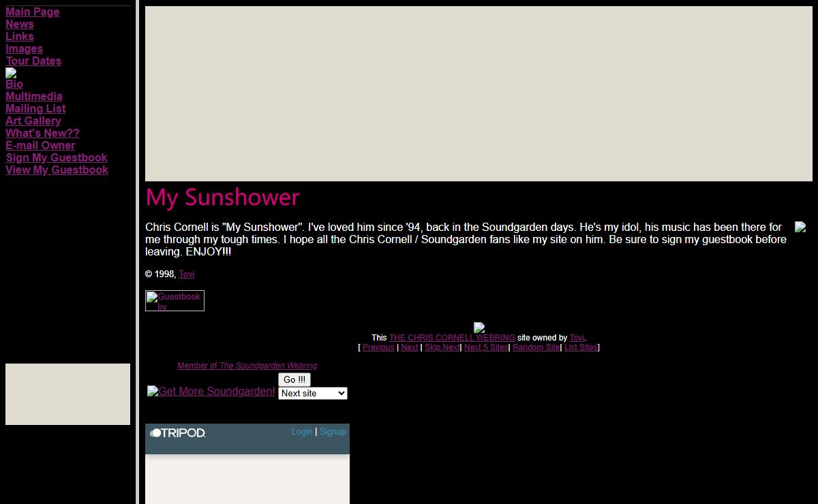Click Tovi webring owner link
The width and height of the screenshot is (818, 504).
tap(577, 338)
